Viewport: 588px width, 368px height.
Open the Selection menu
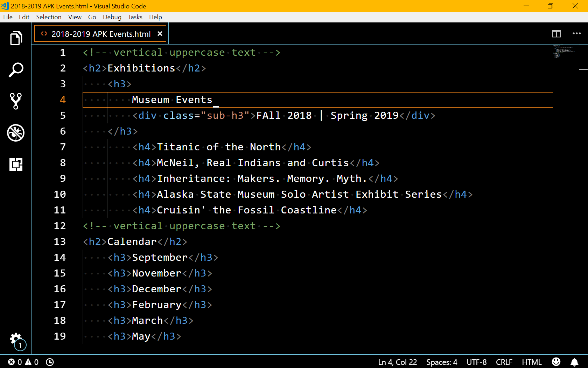(49, 17)
